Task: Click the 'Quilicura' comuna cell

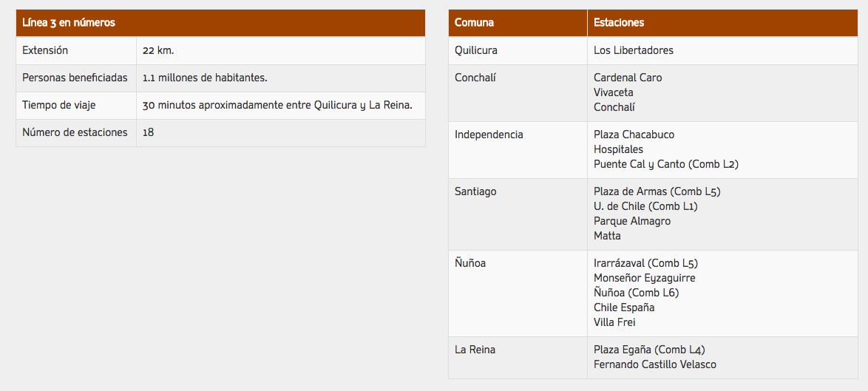Action: [x=476, y=50]
